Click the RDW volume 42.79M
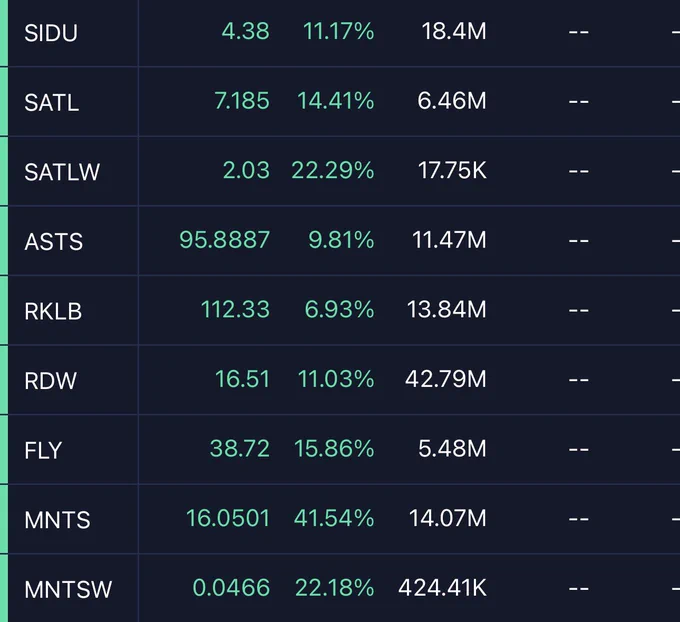This screenshot has height=622, width=680. (x=446, y=379)
